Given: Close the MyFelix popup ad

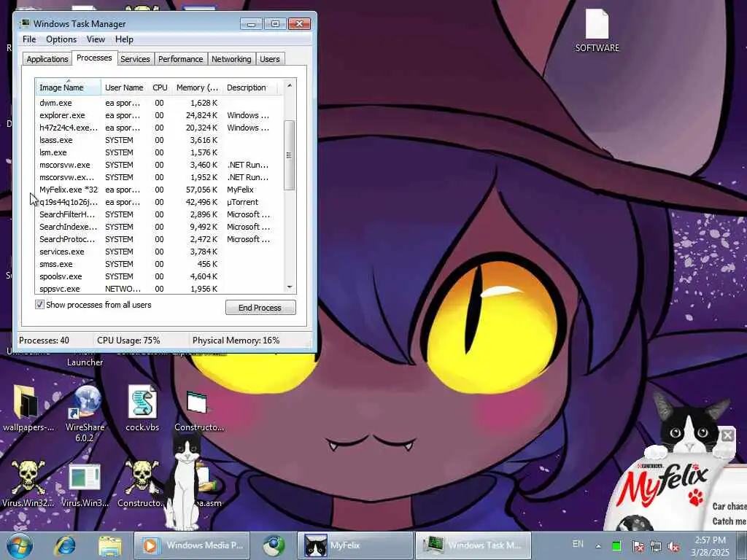Looking at the screenshot, I should click(x=727, y=435).
